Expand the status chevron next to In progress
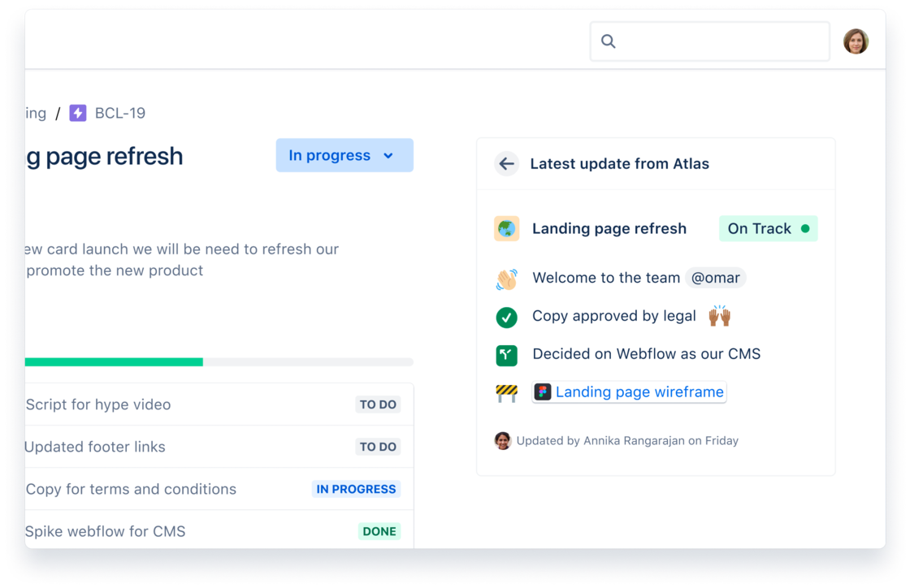This screenshot has width=910, height=588. click(x=388, y=155)
